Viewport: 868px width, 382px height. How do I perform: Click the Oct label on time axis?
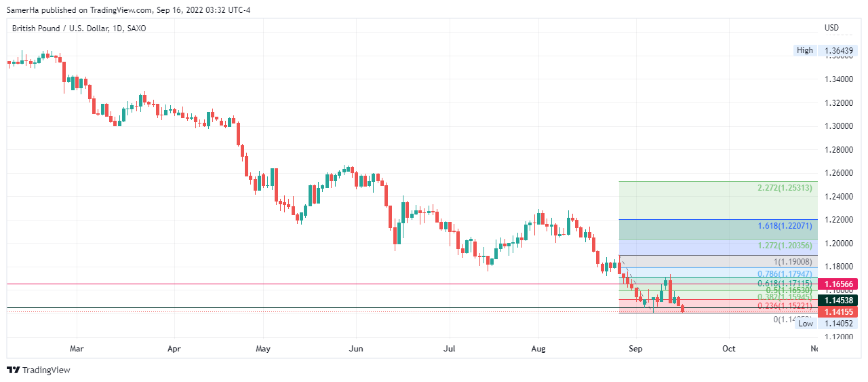tap(728, 349)
